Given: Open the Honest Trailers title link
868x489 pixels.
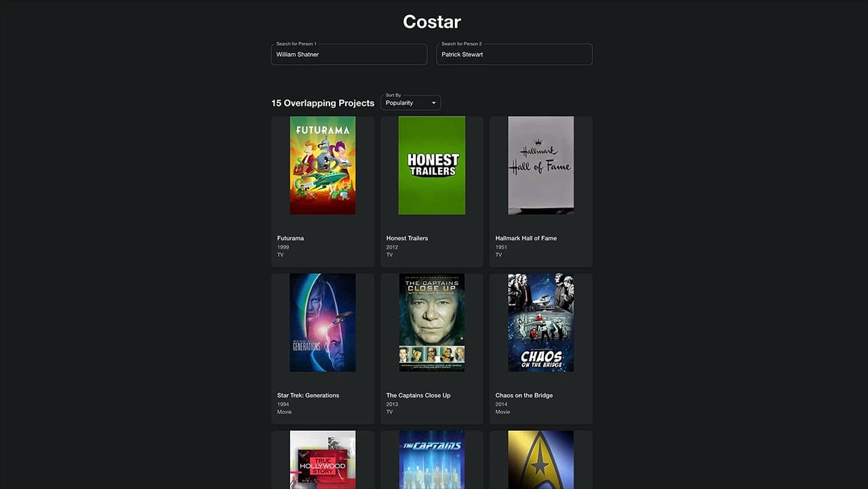Looking at the screenshot, I should (x=407, y=238).
